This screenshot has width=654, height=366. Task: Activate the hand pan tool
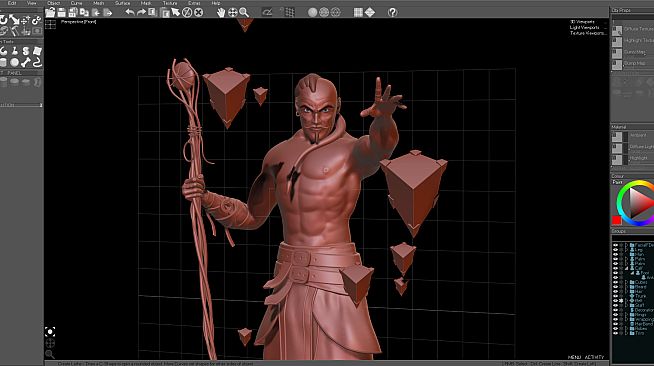[221, 13]
